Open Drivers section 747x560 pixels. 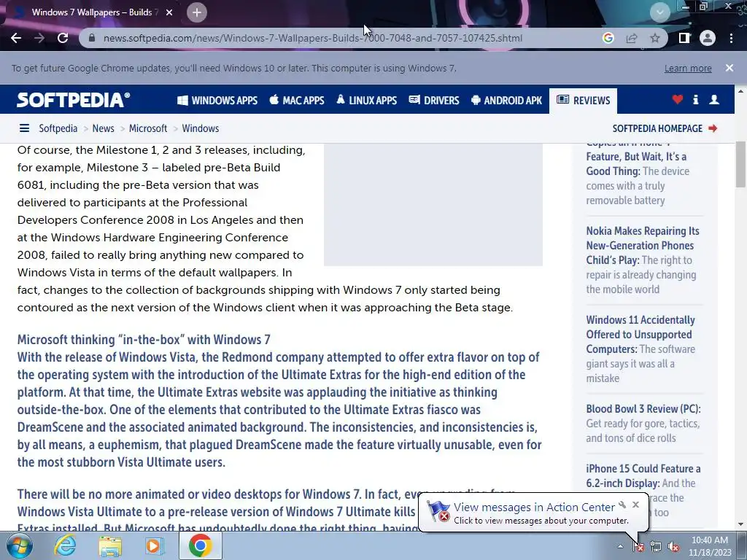pos(434,101)
